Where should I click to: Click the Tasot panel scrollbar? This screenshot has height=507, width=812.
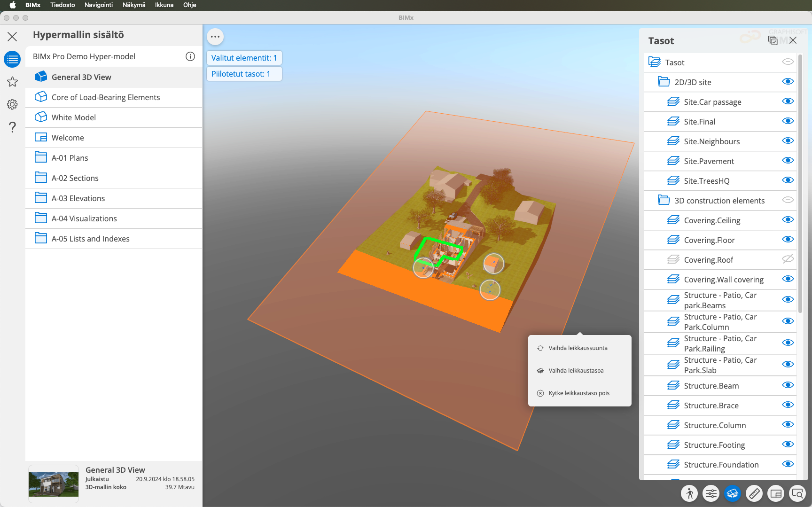click(800, 183)
